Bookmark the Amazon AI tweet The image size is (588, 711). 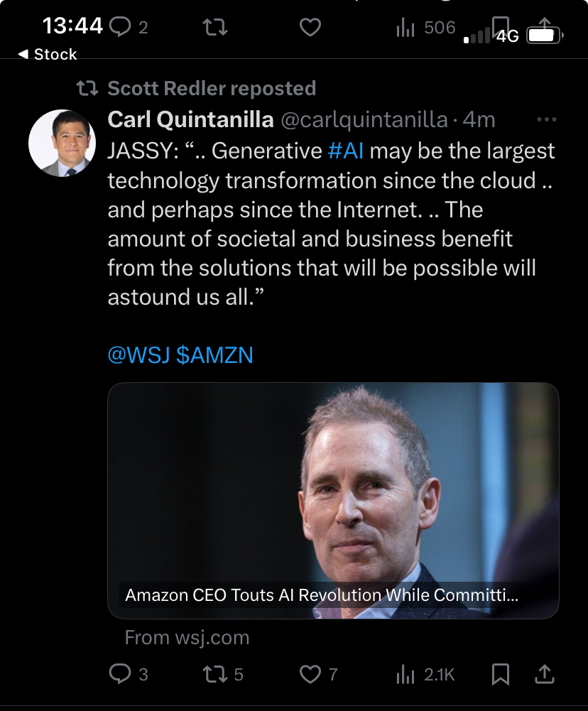click(x=501, y=674)
